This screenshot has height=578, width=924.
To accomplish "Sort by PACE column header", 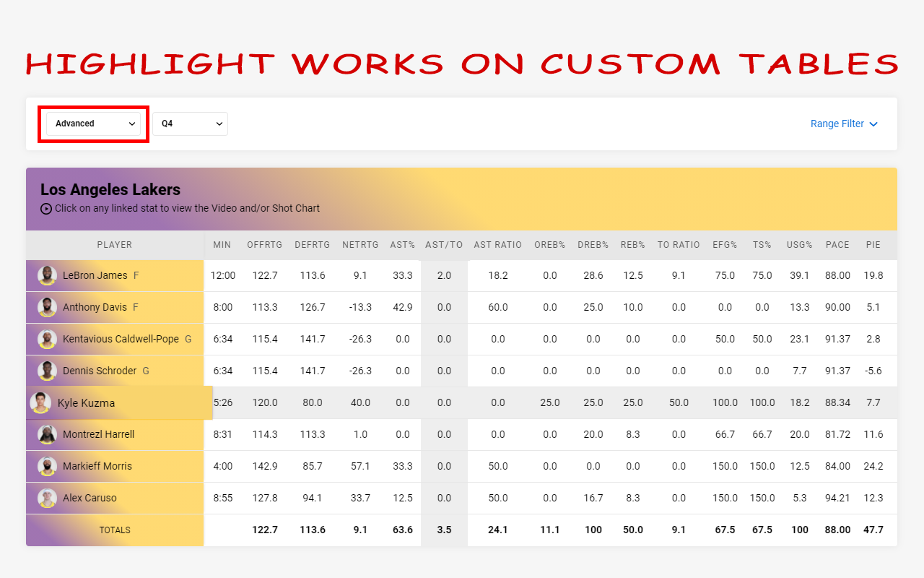I will click(x=838, y=245).
